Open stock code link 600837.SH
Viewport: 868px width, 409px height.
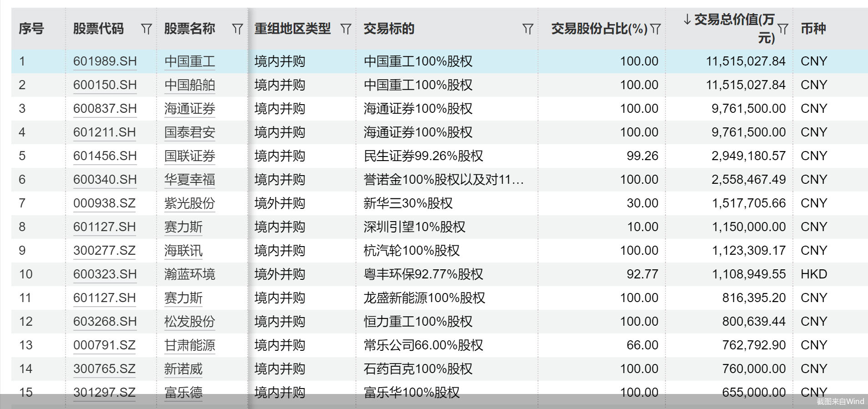[105, 109]
